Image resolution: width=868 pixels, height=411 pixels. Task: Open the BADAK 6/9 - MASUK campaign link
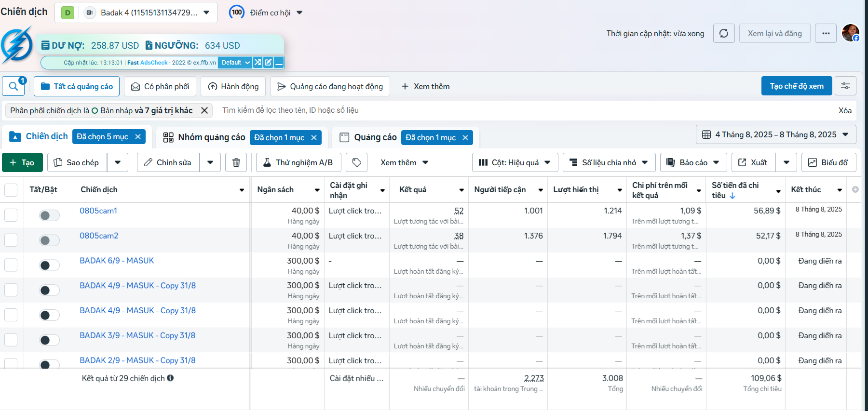117,261
